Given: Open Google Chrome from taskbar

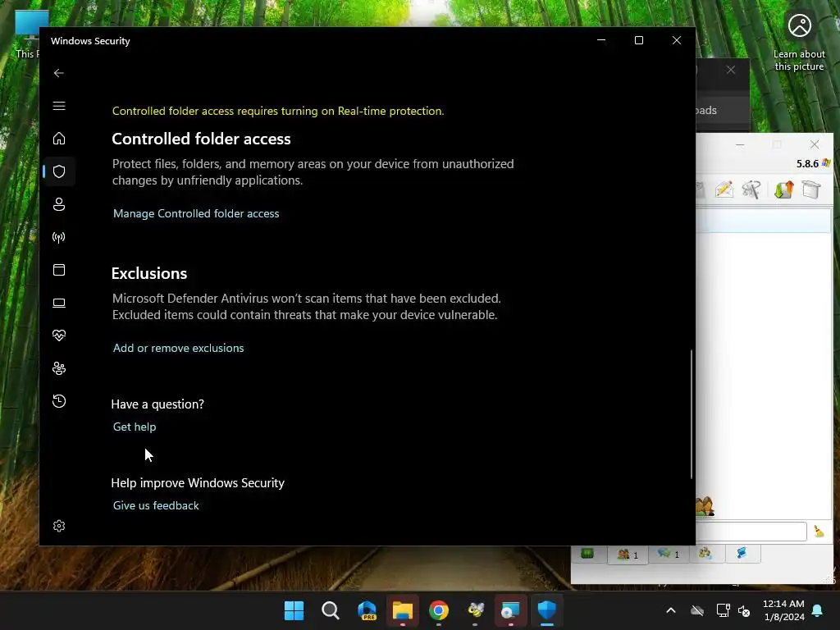Looking at the screenshot, I should 439,610.
